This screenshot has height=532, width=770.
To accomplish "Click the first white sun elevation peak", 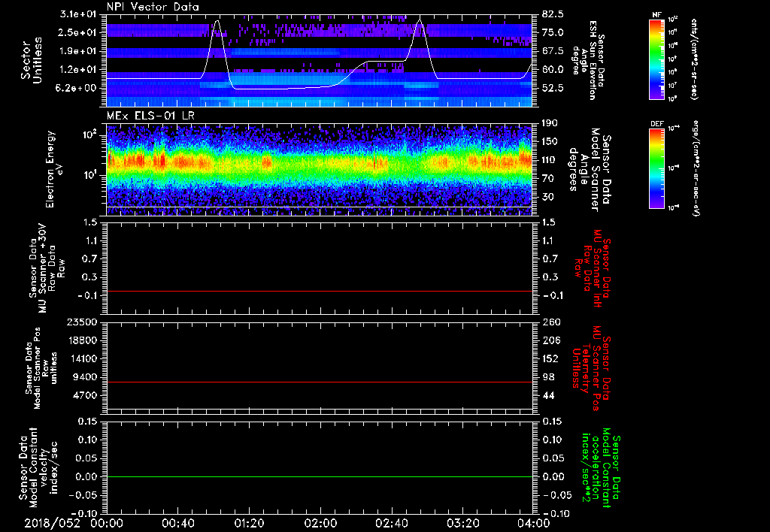I will (217, 22).
